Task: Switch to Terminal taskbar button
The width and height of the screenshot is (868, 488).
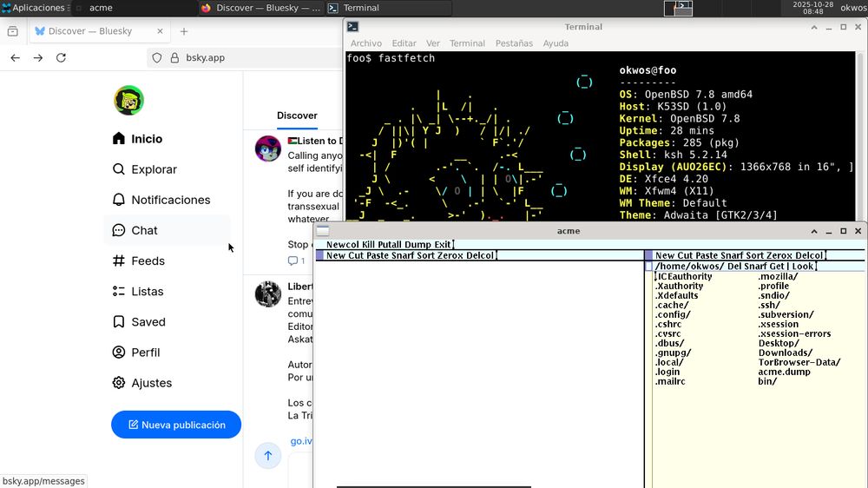Action: point(389,8)
